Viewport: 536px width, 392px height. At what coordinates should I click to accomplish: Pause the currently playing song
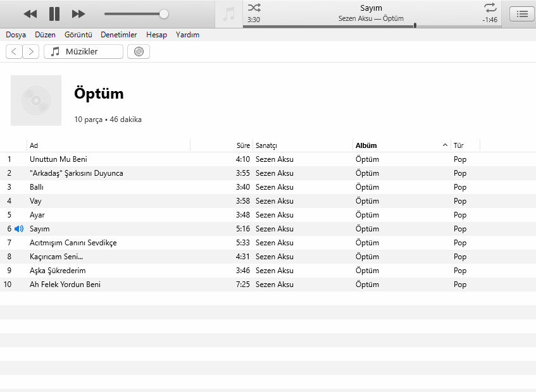coord(54,14)
